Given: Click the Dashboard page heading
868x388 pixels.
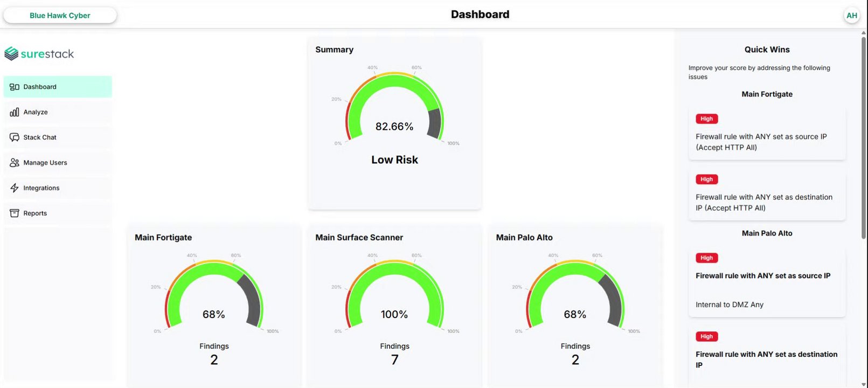Looking at the screenshot, I should [480, 15].
